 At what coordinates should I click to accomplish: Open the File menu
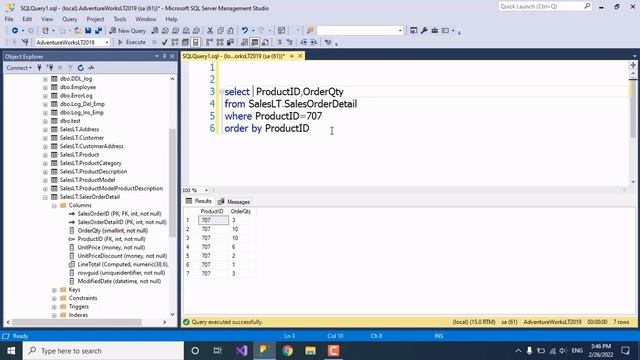pyautogui.click(x=9, y=19)
